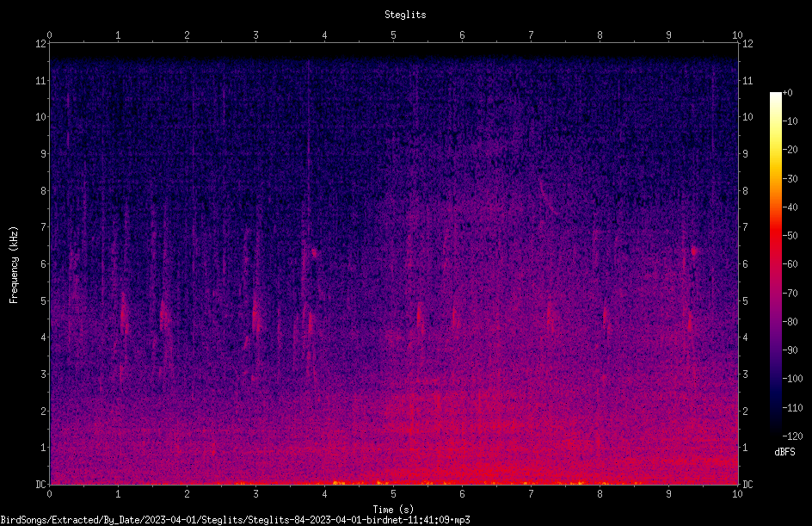Click the -50 mark on the color scale

coord(790,235)
